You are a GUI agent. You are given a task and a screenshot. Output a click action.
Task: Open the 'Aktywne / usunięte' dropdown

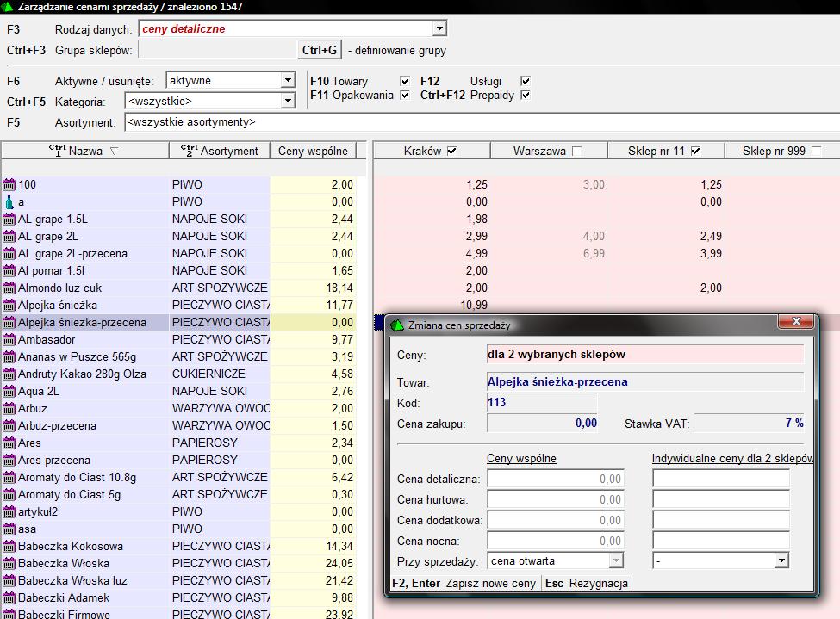pos(288,80)
